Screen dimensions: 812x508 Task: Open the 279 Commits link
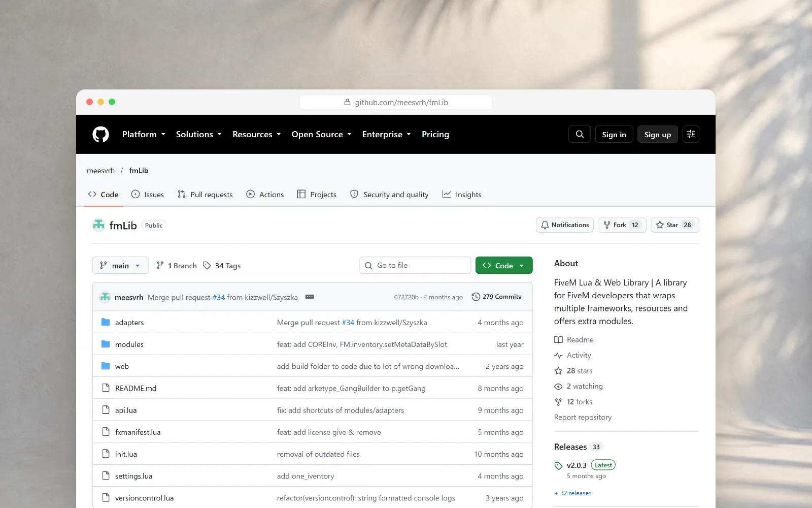click(496, 297)
